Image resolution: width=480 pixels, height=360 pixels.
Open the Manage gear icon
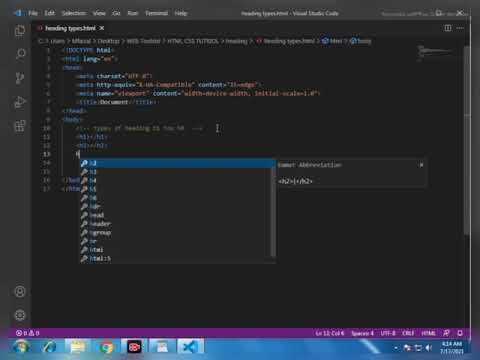pos(20,315)
